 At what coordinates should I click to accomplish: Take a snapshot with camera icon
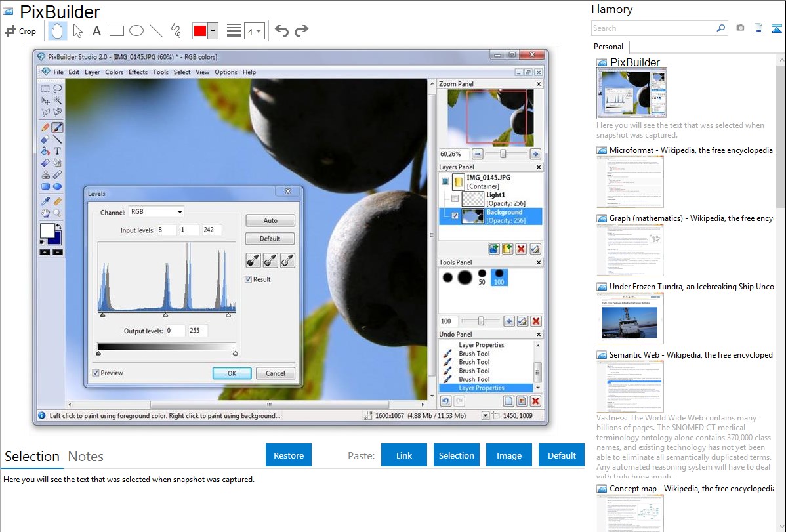tap(740, 28)
